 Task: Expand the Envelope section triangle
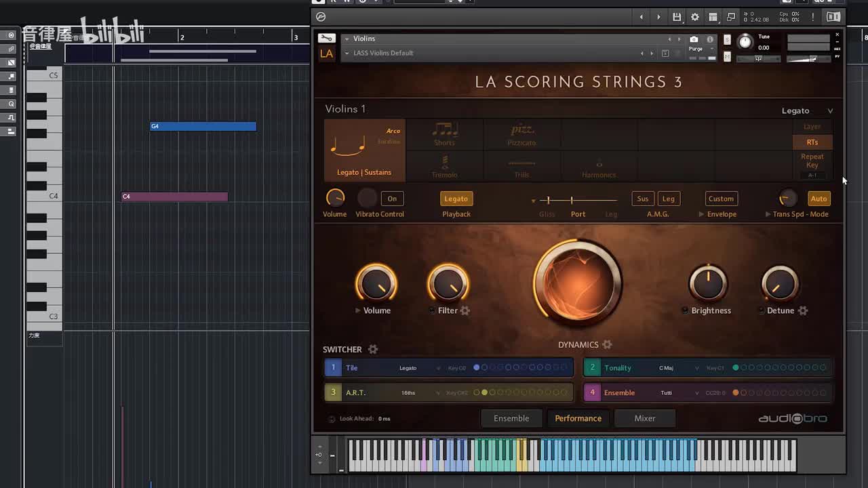click(702, 214)
